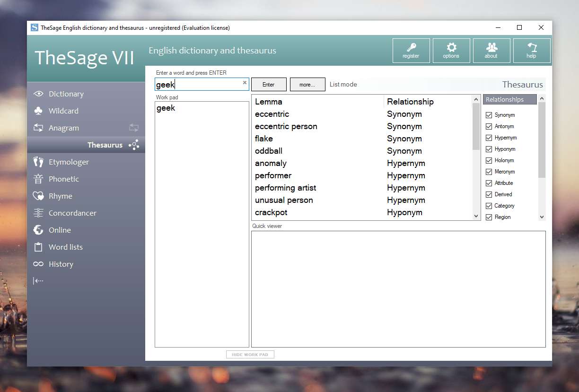579x392 pixels.
Task: Open register key button
Action: pyautogui.click(x=411, y=51)
